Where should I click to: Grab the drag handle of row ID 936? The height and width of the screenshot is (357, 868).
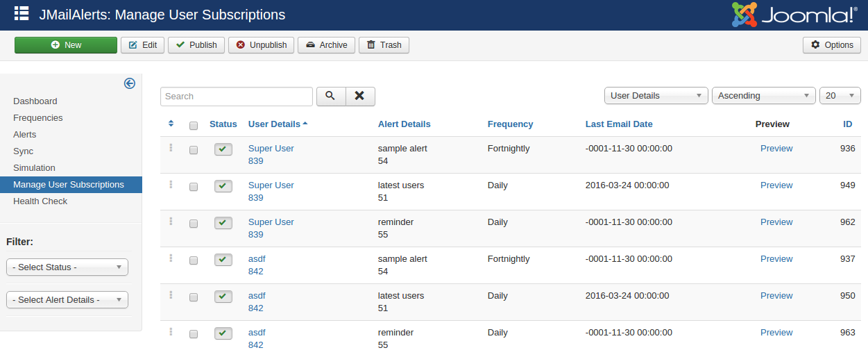point(171,148)
